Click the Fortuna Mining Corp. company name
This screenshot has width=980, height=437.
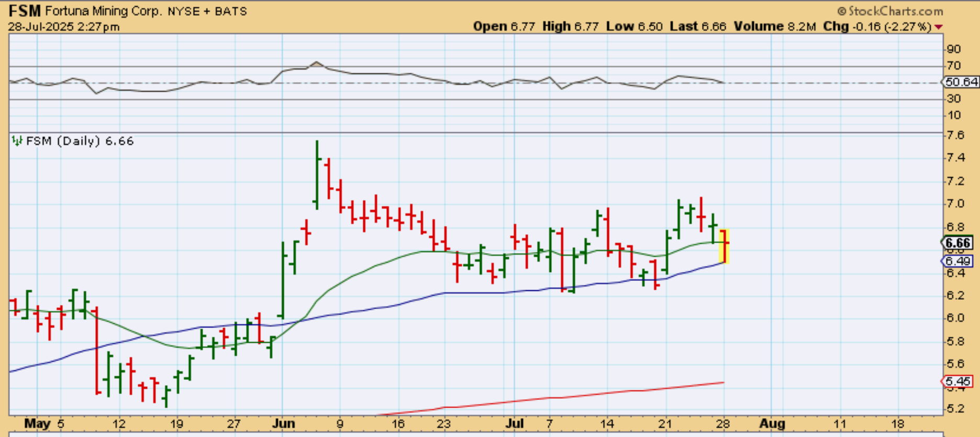click(x=103, y=11)
